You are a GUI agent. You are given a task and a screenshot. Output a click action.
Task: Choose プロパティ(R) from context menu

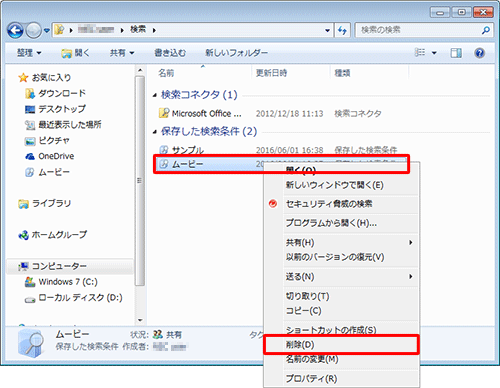[311, 378]
